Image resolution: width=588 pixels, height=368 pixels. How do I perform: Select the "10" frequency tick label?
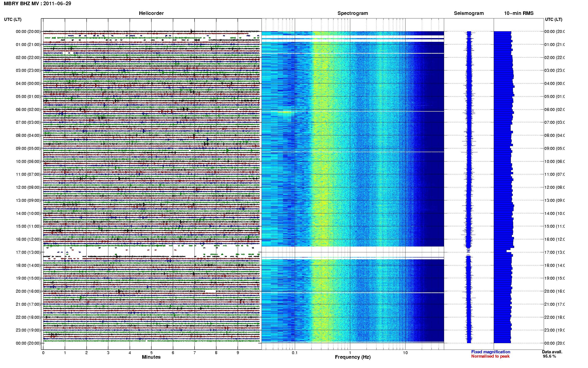[x=405, y=353]
